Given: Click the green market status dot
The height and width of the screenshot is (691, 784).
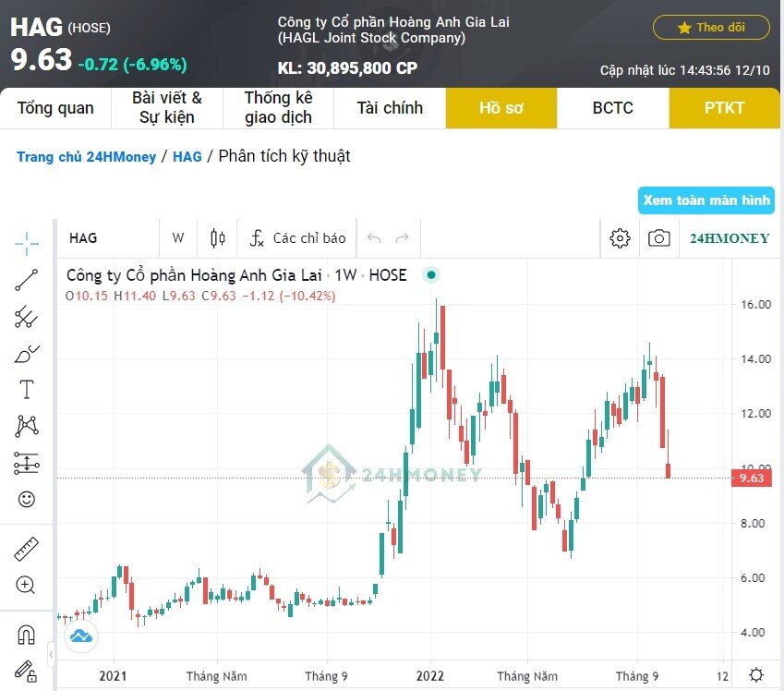Looking at the screenshot, I should pos(431,274).
